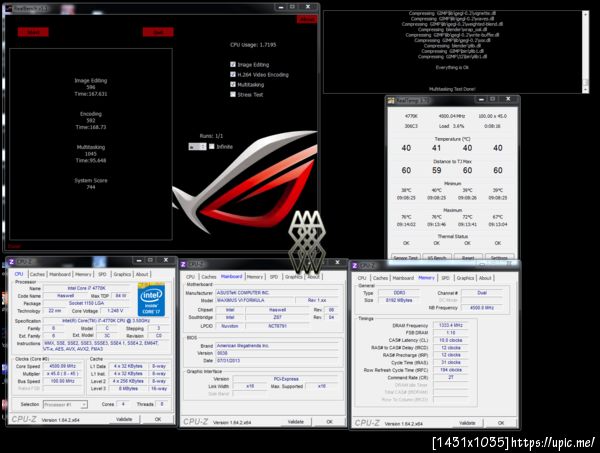Click the BIOS brand American Megatrends field

click(x=277, y=345)
